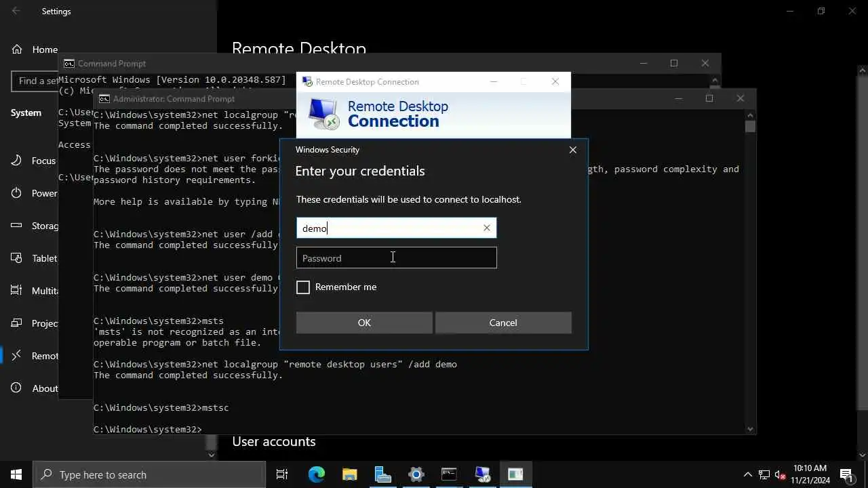Click the back Command Prompt title icon
Image resolution: width=868 pixels, height=488 pixels.
(69, 64)
